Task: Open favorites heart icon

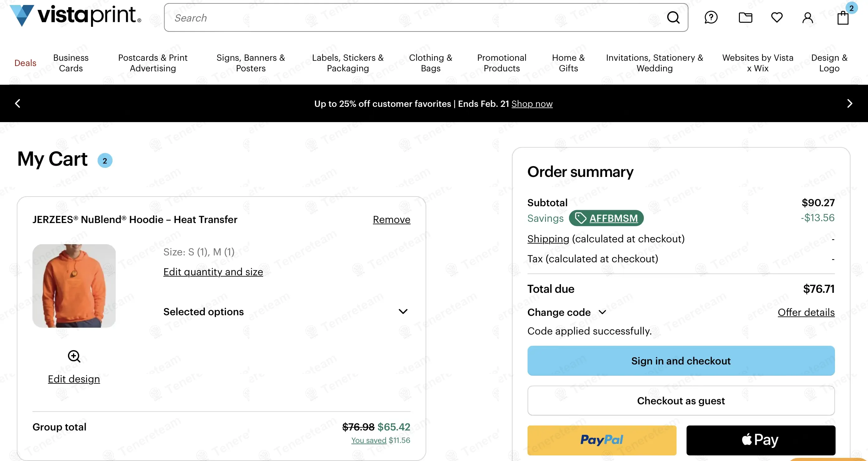Action: [777, 17]
